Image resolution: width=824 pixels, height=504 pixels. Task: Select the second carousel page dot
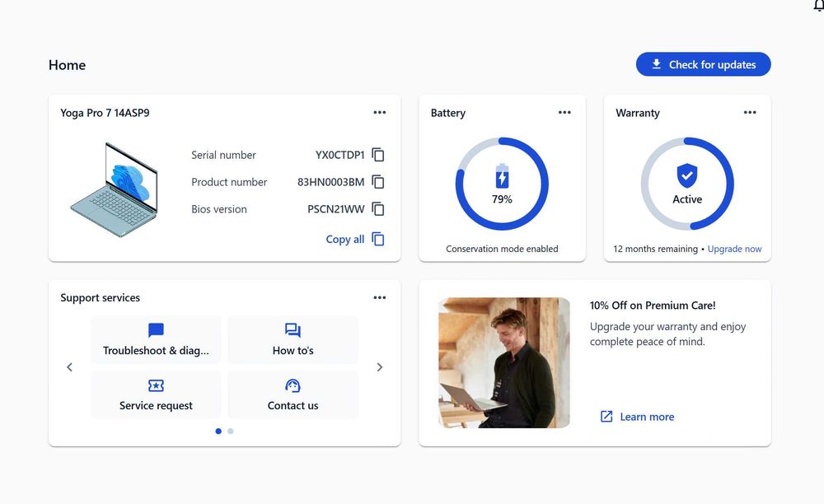230,431
